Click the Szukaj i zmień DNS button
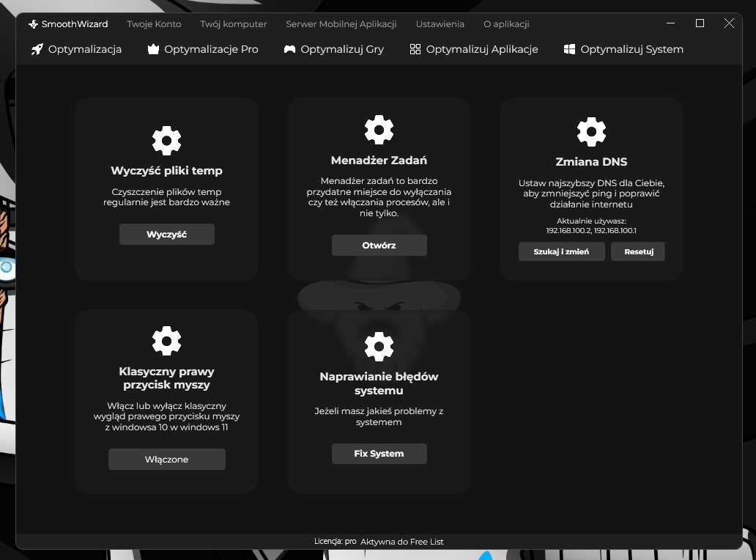 562,252
